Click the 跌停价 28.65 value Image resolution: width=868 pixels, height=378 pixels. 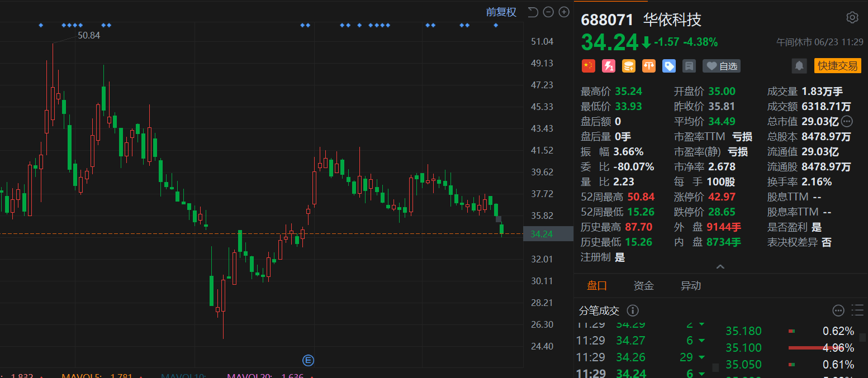tap(721, 212)
